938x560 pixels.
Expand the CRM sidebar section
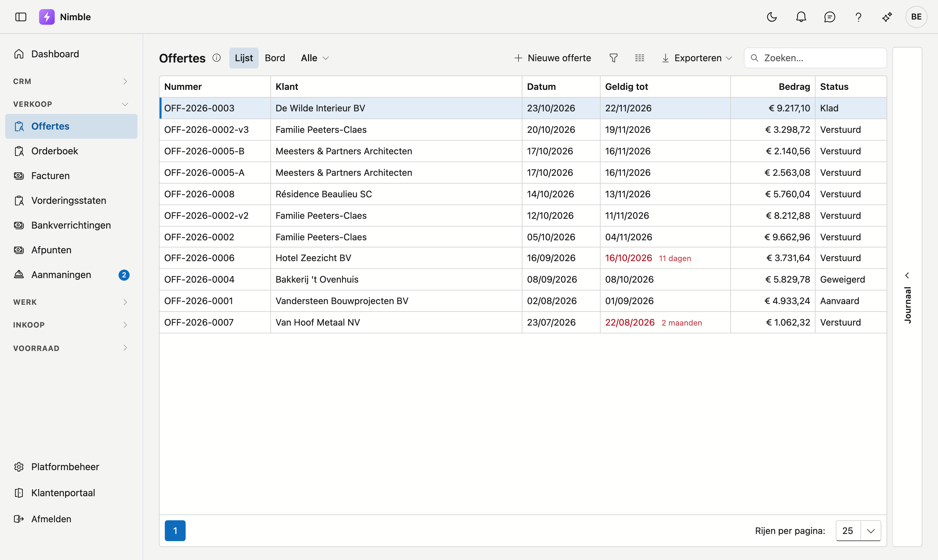[x=71, y=81]
